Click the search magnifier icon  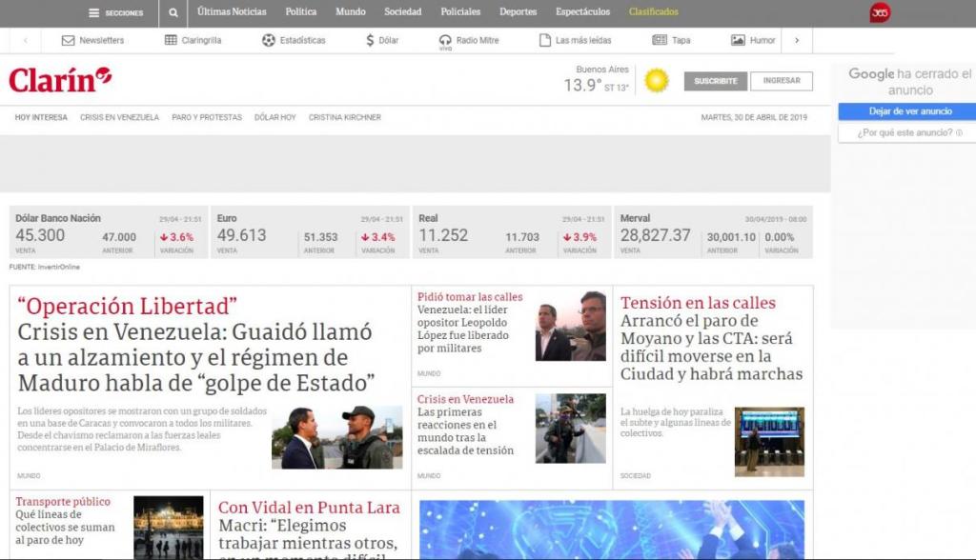[x=173, y=12]
